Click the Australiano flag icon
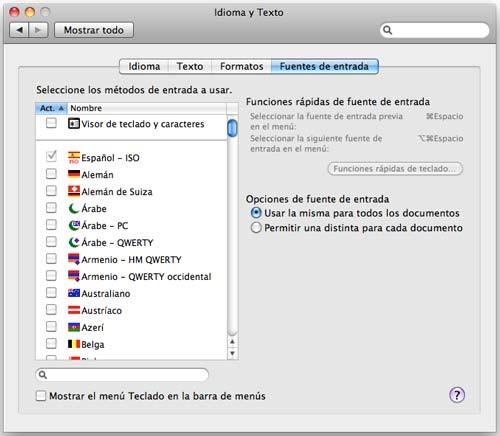The width and height of the screenshot is (500, 436). [74, 293]
